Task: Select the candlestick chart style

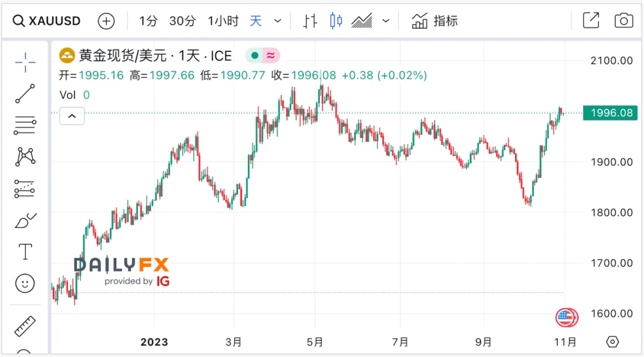Action: pyautogui.click(x=336, y=21)
